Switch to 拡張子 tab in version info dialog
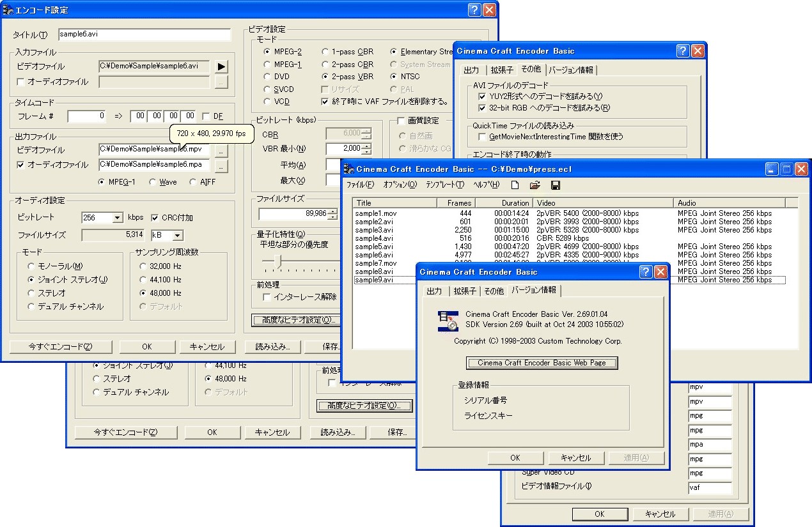The image size is (812, 527). [x=464, y=291]
